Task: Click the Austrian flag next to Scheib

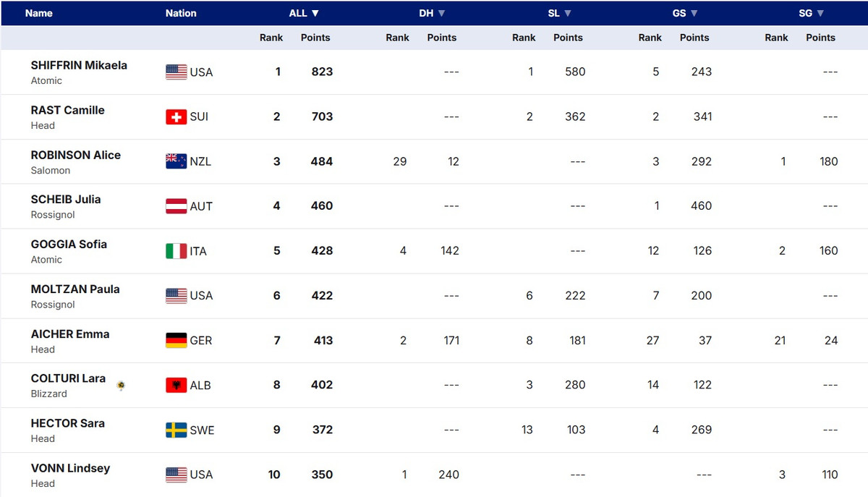Action: (x=176, y=206)
